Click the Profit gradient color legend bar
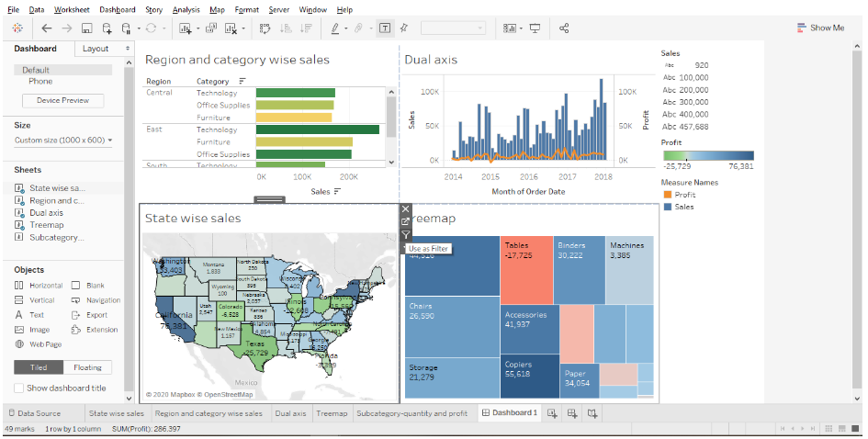868x439 pixels. (706, 155)
